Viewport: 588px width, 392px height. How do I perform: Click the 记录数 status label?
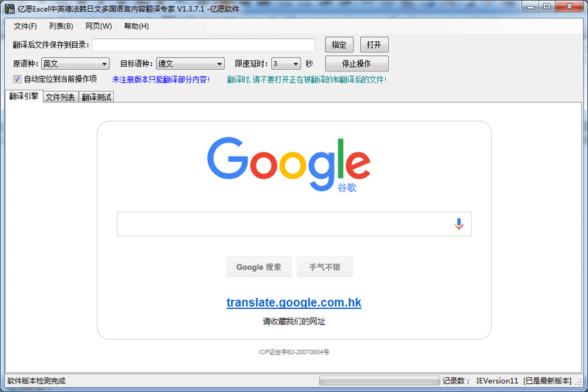pyautogui.click(x=456, y=381)
